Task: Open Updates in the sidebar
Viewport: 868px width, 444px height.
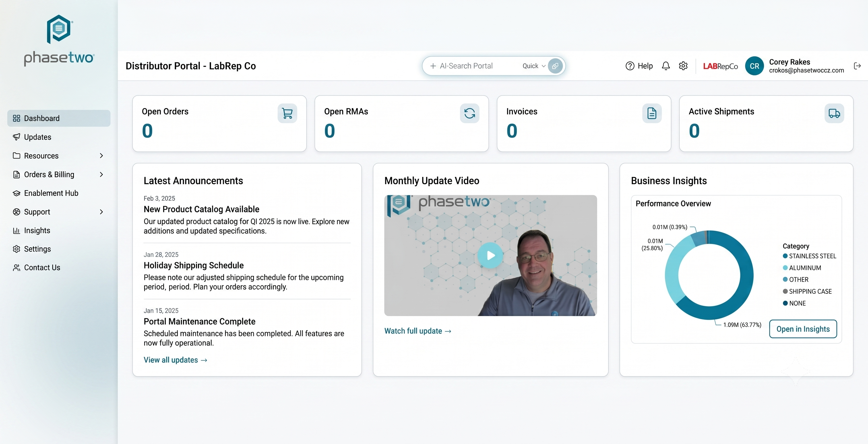Action: coord(59,137)
